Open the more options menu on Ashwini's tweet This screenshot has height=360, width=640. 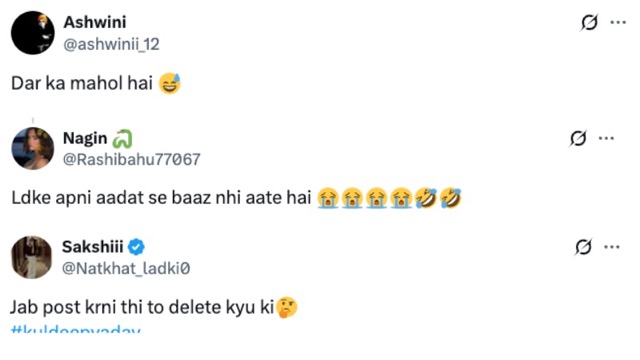(618, 22)
